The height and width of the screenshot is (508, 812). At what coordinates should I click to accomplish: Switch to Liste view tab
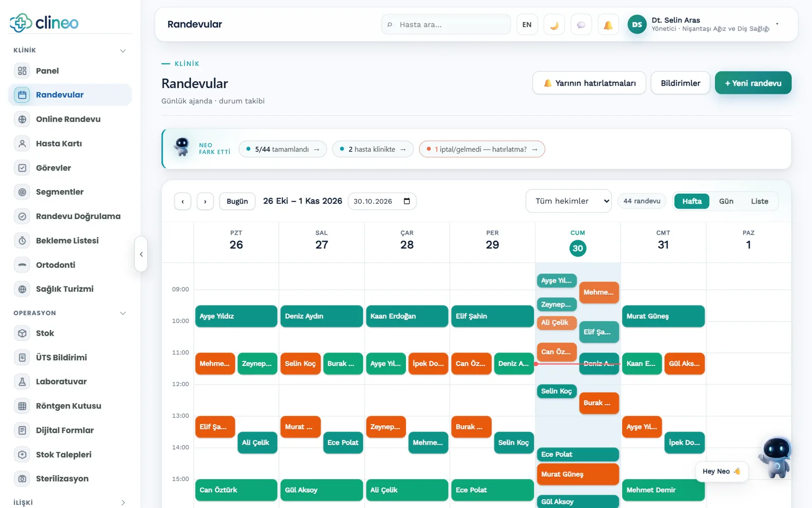760,201
